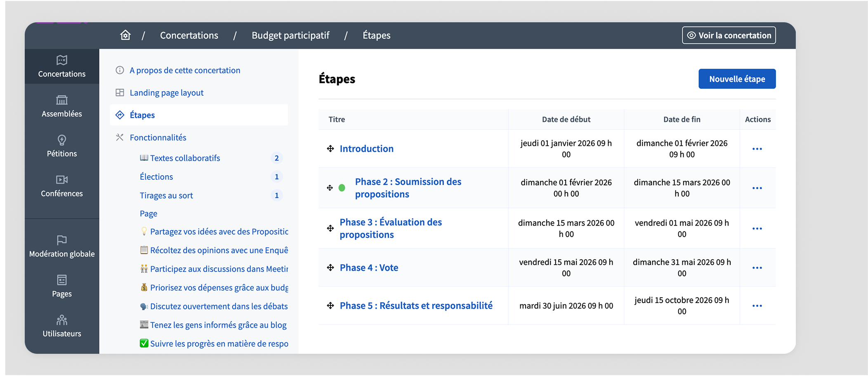The width and height of the screenshot is (868, 381).
Task: Open actions menu for Introduction row
Action: tap(757, 149)
